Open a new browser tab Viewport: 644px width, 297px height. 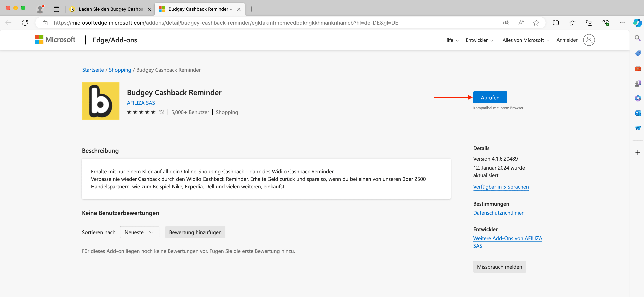tap(251, 9)
